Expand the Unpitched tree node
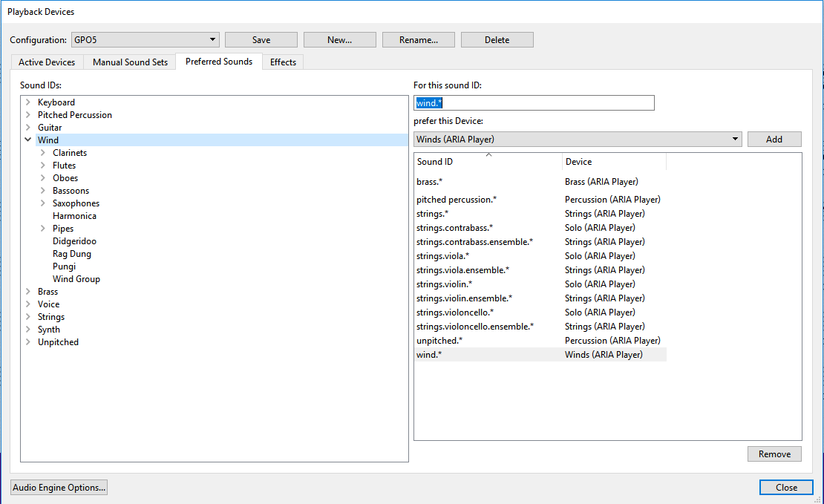Viewport: 824px width, 504px height. pyautogui.click(x=27, y=342)
